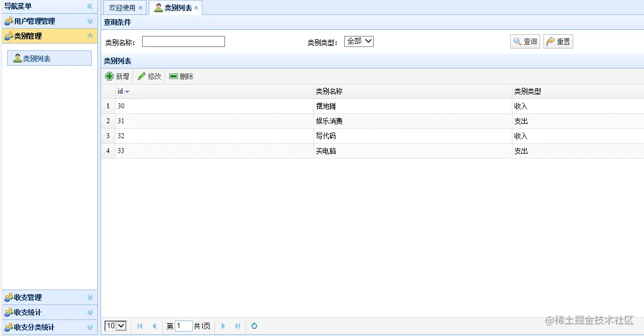Open the page size dropdown
644x336 pixels.
(x=115, y=326)
